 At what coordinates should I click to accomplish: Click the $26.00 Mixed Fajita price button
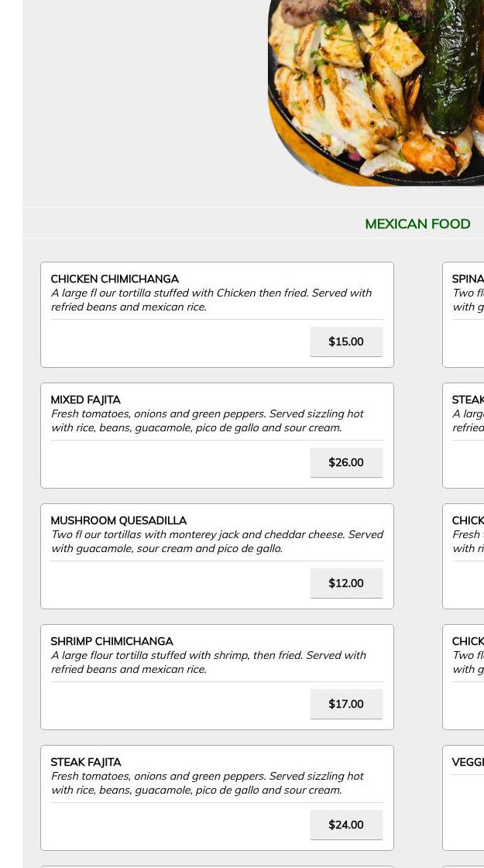pyautogui.click(x=346, y=462)
